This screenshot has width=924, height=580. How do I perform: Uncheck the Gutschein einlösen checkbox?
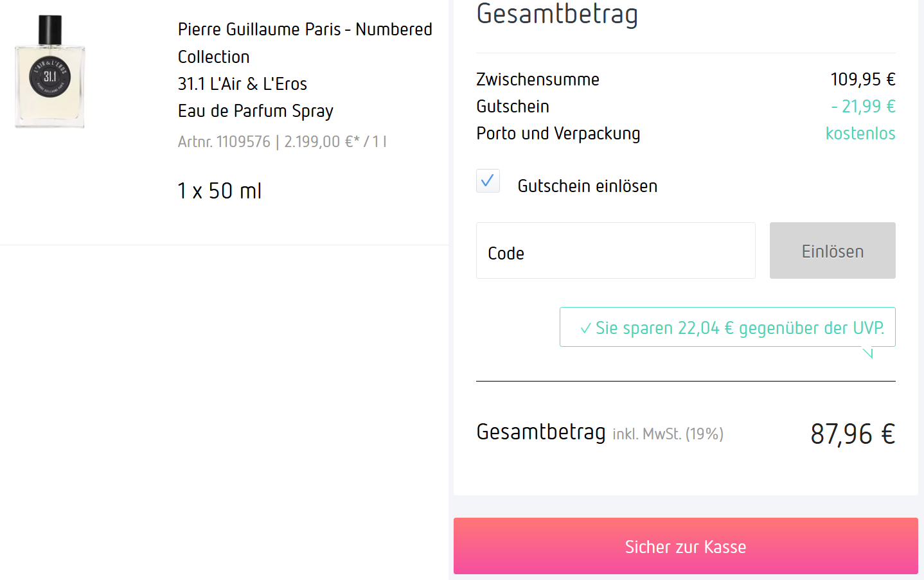(488, 181)
